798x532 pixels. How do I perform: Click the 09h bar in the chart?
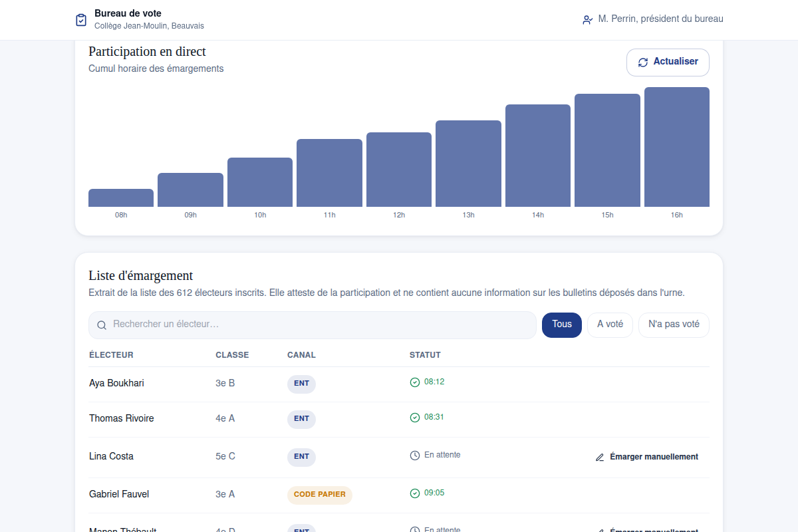click(190, 190)
